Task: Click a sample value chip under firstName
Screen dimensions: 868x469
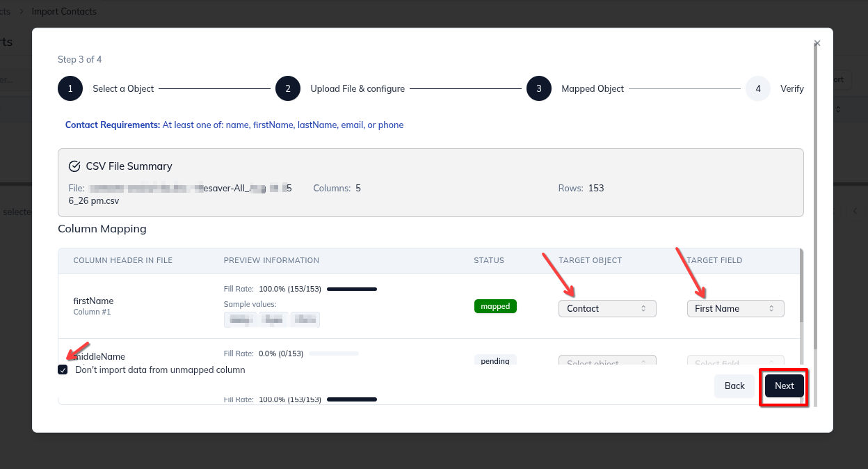Action: coord(240,319)
